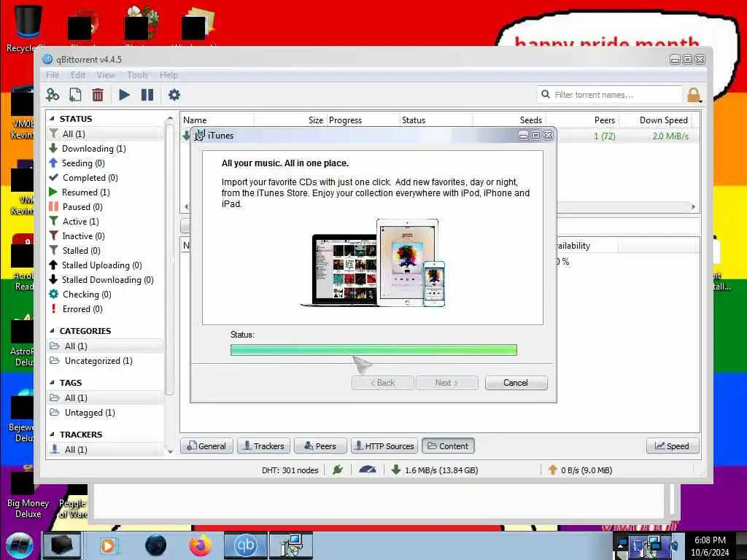Select All (1) under TAGS
747x560 pixels.
pos(105,397)
